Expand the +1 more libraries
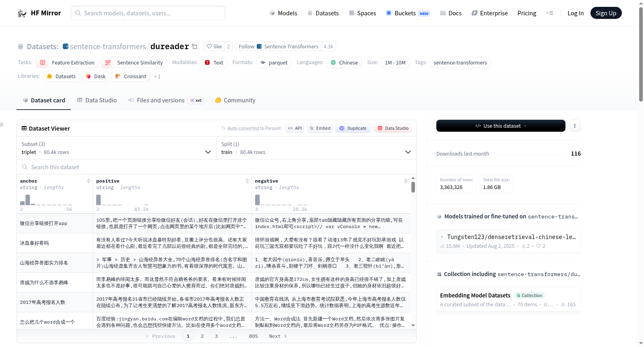The width and height of the screenshot is (644, 347). [x=157, y=76]
